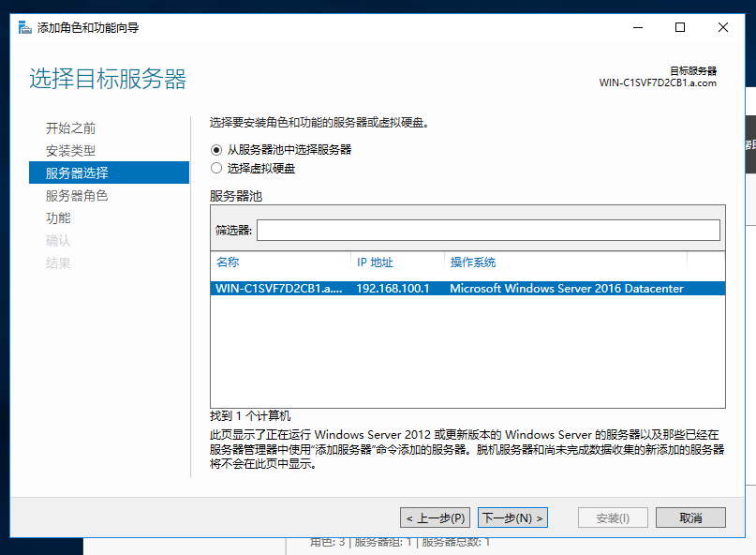Viewport: 756px width, 555px height.
Task: Open the 功能 step
Action: 58,218
